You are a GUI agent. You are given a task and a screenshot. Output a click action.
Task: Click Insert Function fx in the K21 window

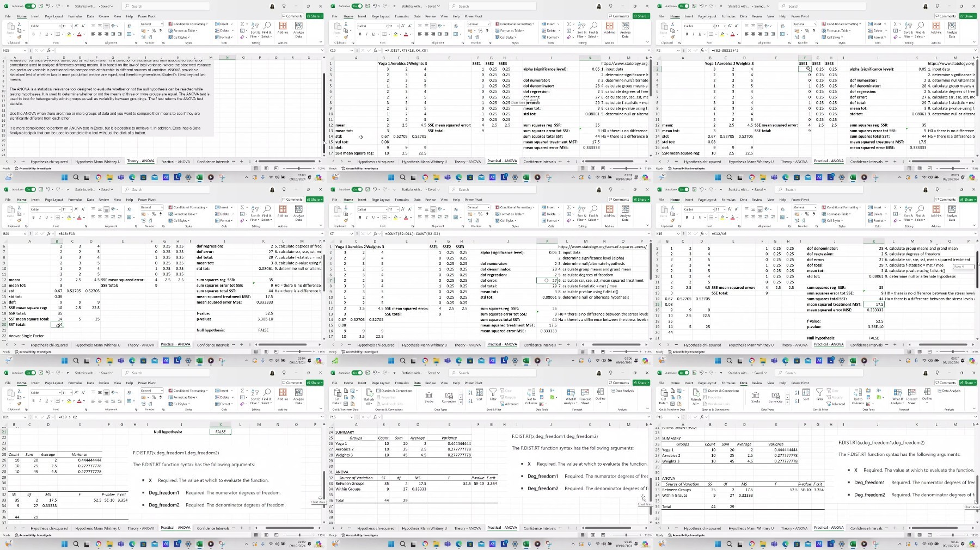(49, 417)
